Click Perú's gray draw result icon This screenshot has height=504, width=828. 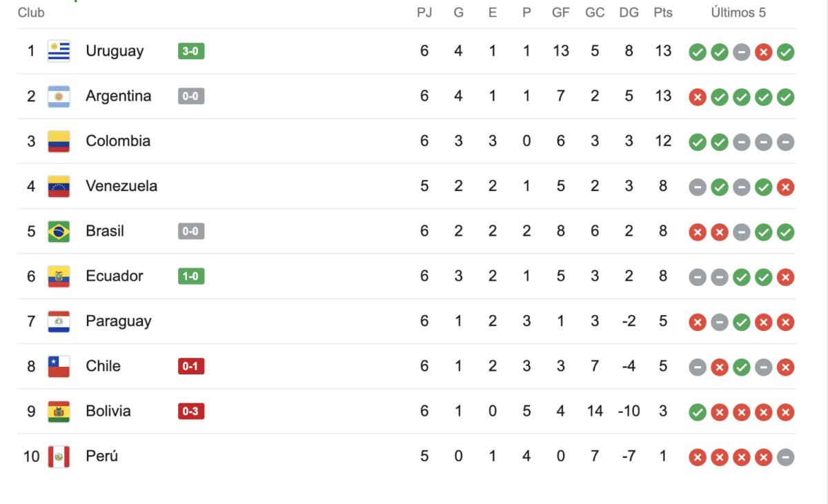tap(785, 457)
